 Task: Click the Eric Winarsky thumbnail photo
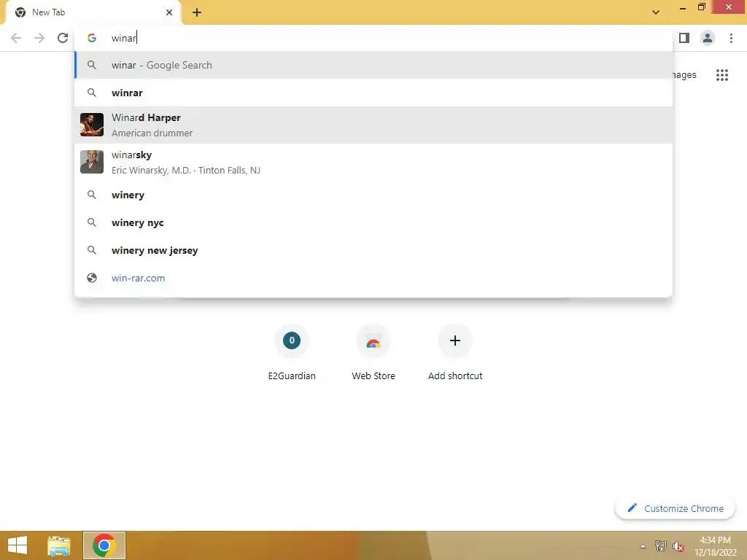[x=92, y=162]
